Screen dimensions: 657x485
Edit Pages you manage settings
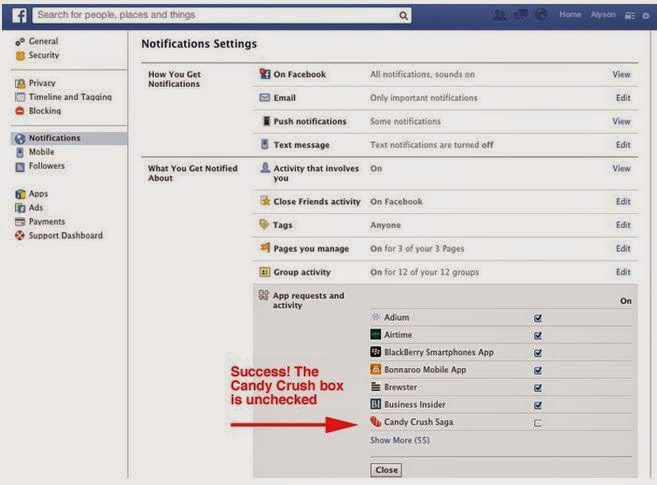(x=623, y=248)
